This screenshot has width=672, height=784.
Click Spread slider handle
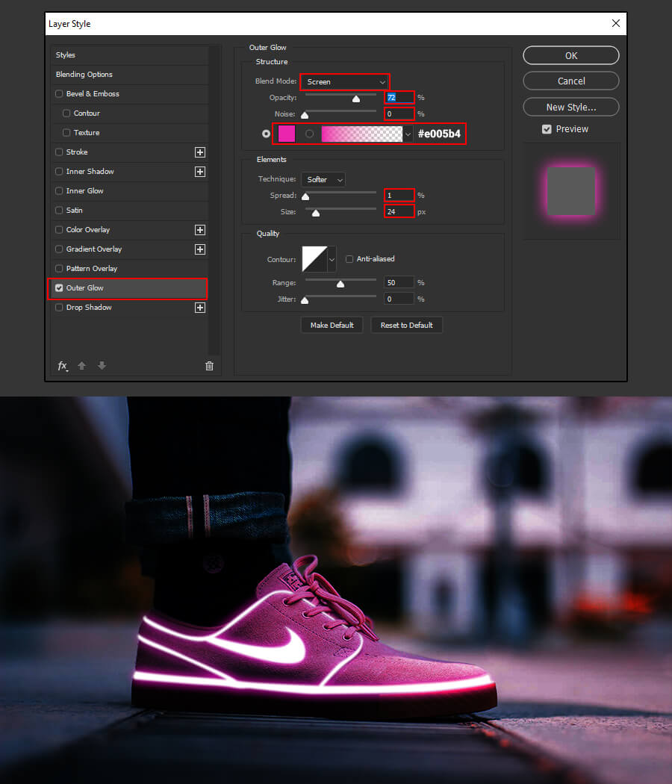[305, 196]
